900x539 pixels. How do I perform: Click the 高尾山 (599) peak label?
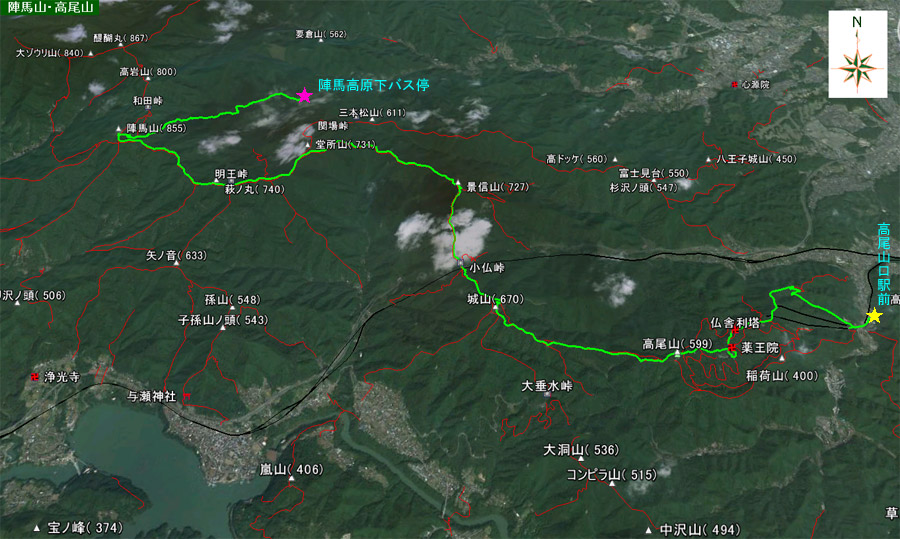pos(677,344)
